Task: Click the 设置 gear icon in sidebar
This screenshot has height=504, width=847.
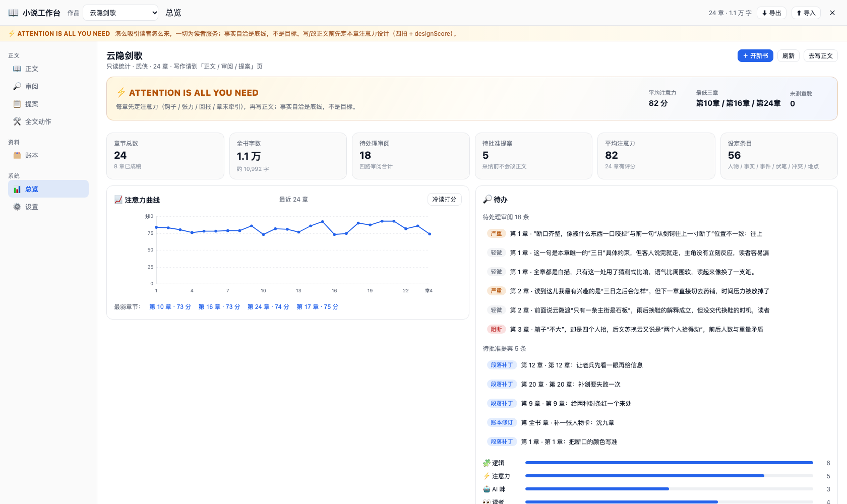Action: pos(17,207)
